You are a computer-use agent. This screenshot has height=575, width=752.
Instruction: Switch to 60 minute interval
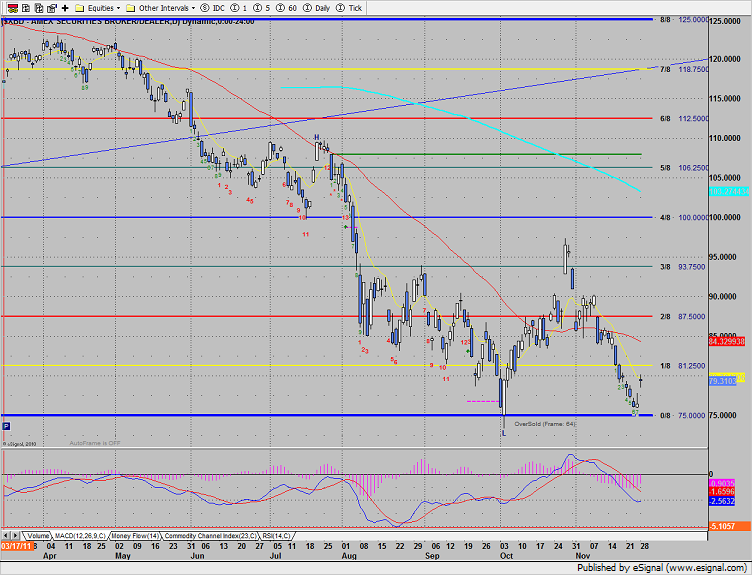pos(286,8)
